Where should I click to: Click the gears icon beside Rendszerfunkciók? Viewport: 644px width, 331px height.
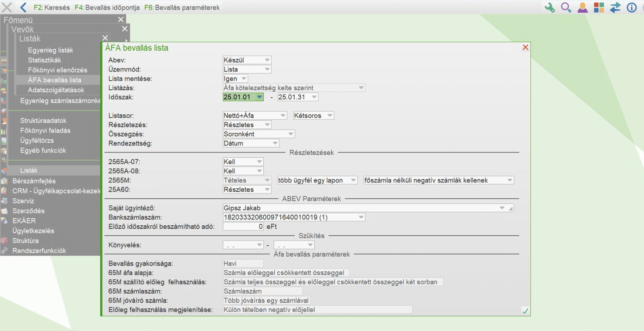(4, 251)
